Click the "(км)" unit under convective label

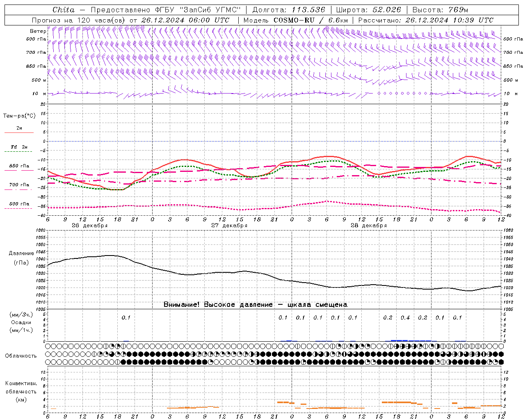(21, 399)
